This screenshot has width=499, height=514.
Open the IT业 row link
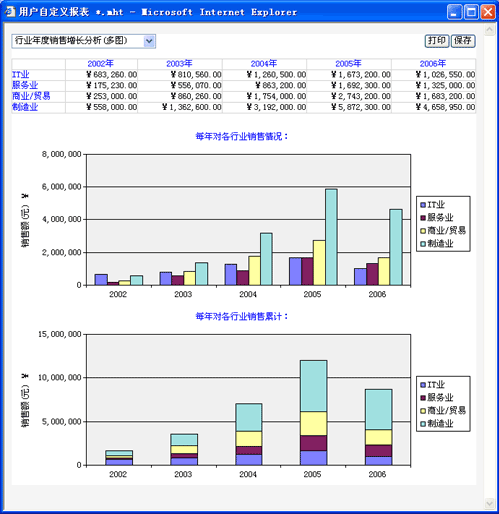(21, 75)
